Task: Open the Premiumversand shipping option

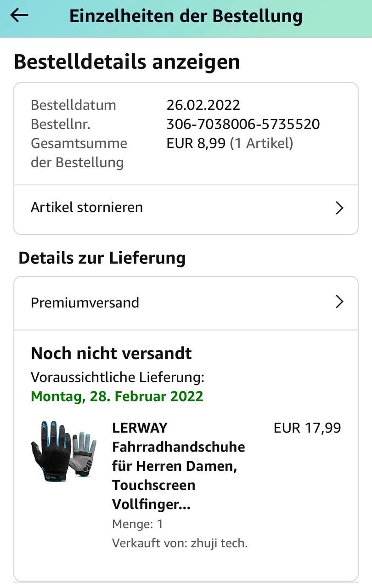Action: click(x=186, y=303)
